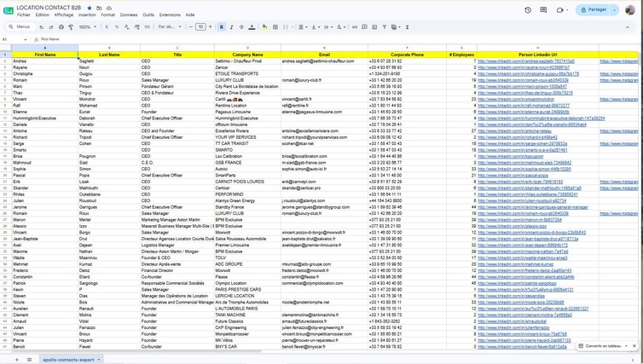Open the Données menu

(x=129, y=14)
